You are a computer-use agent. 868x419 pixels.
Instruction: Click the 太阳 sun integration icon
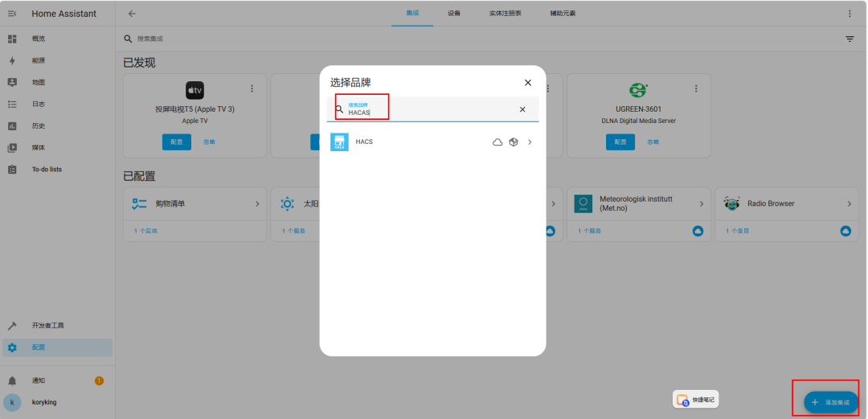coord(287,203)
